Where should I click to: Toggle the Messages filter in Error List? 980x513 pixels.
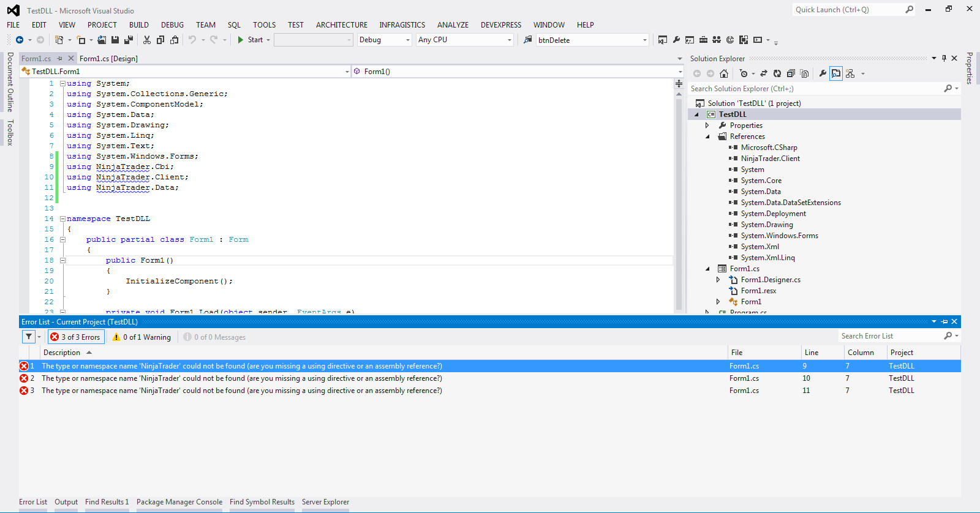point(215,337)
